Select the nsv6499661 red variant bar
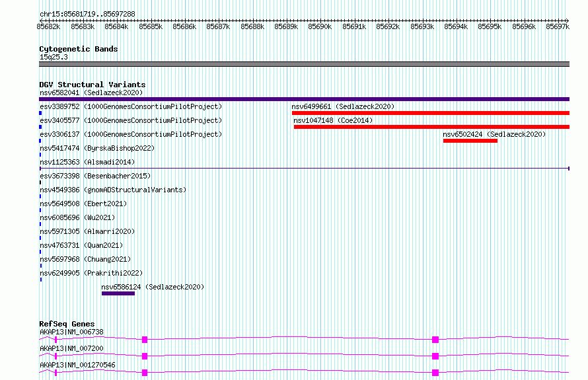This screenshot has width=588, height=380. [431, 113]
